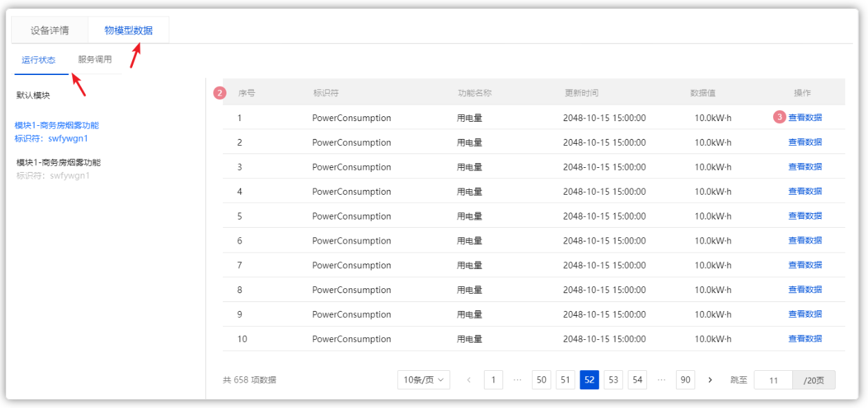
Task: Open 查看数据 in row 8
Action: click(x=805, y=290)
